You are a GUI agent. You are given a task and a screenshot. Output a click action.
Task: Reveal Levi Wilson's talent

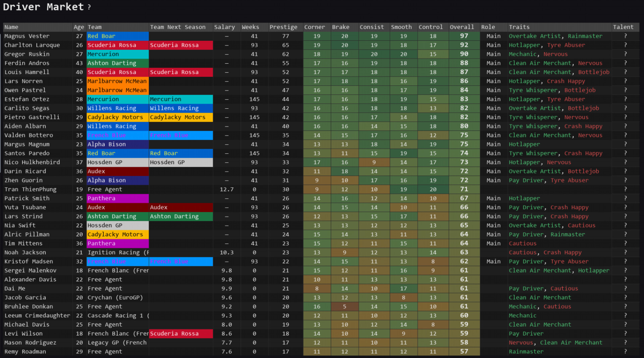coord(625,333)
